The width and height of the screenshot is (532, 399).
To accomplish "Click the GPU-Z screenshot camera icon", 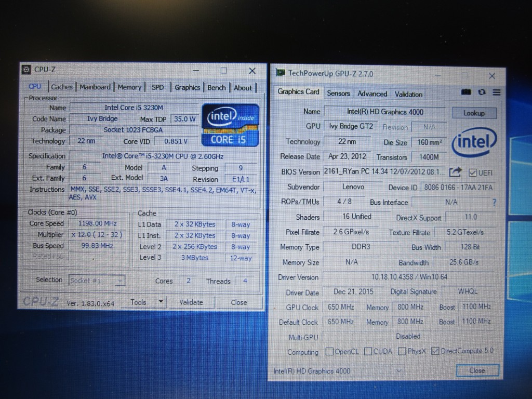I will click(x=466, y=92).
